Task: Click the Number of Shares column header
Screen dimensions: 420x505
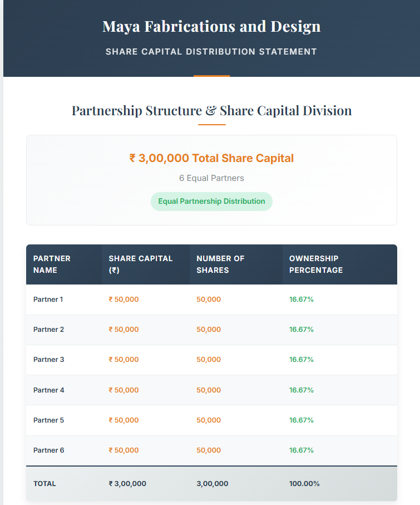Action: pos(220,264)
